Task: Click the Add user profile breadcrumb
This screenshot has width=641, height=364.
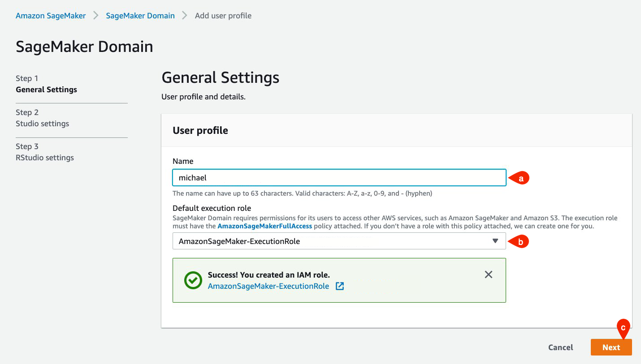Action: tap(223, 16)
